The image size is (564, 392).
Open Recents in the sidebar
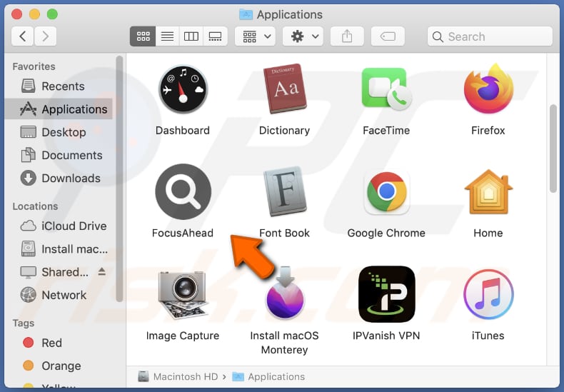pyautogui.click(x=59, y=86)
